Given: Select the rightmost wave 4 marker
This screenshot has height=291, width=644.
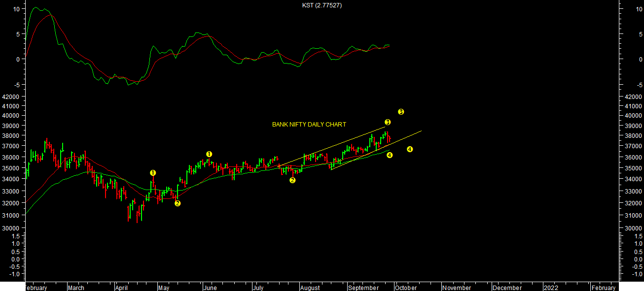Looking at the screenshot, I should [410, 149].
